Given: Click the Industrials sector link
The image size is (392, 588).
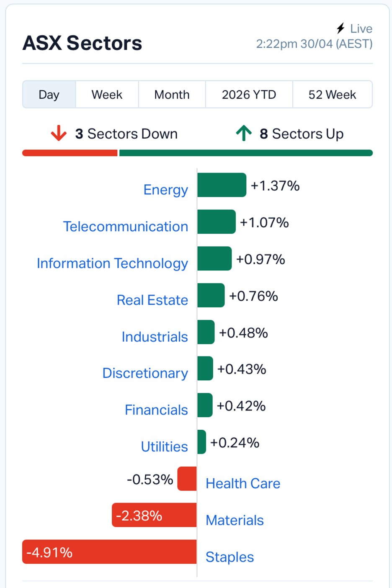Looking at the screenshot, I should tap(155, 337).
